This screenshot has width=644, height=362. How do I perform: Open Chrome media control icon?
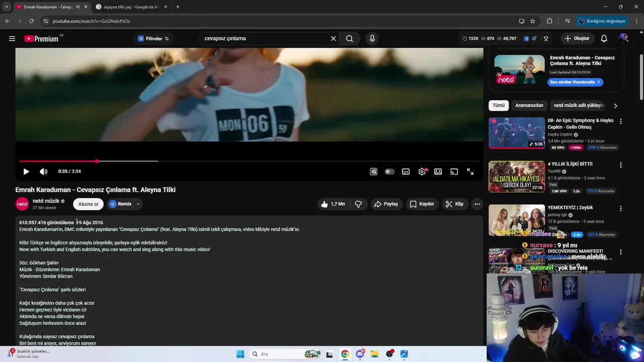coord(568,21)
